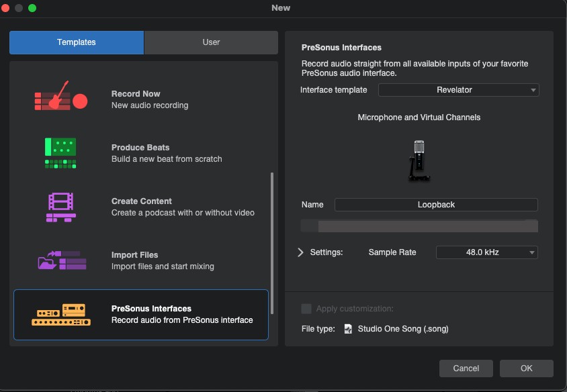This screenshot has width=567, height=392.
Task: Confirm with the OK button
Action: pos(527,368)
